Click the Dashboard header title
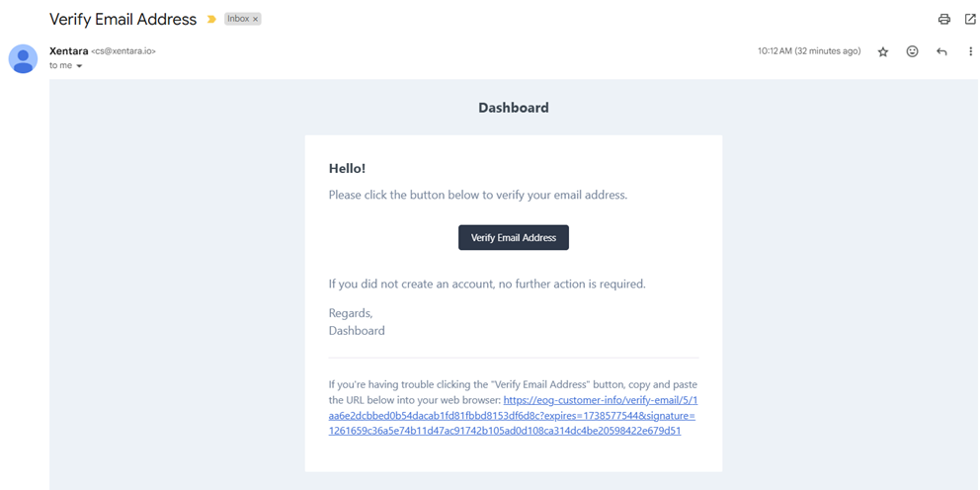 click(x=513, y=108)
